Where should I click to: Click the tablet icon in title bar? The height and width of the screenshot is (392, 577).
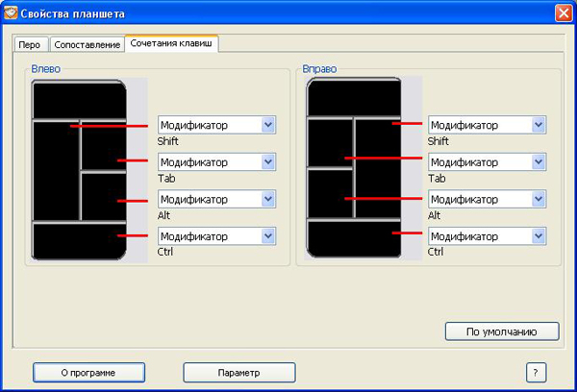coord(11,13)
